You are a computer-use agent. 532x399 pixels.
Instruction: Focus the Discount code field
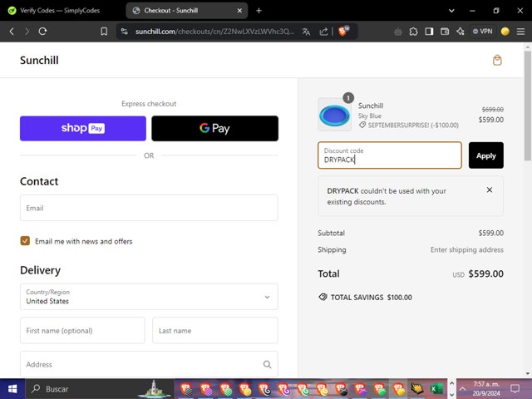click(x=390, y=155)
